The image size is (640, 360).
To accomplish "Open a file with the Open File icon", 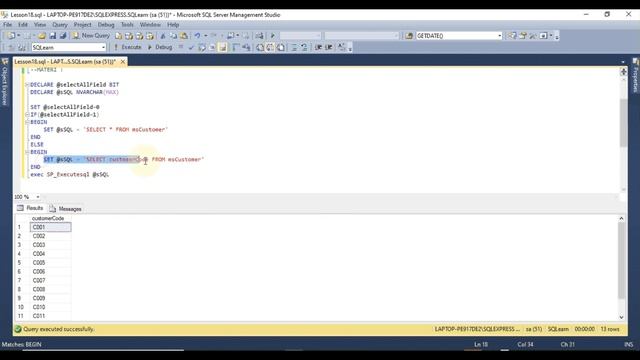I will pos(42,36).
